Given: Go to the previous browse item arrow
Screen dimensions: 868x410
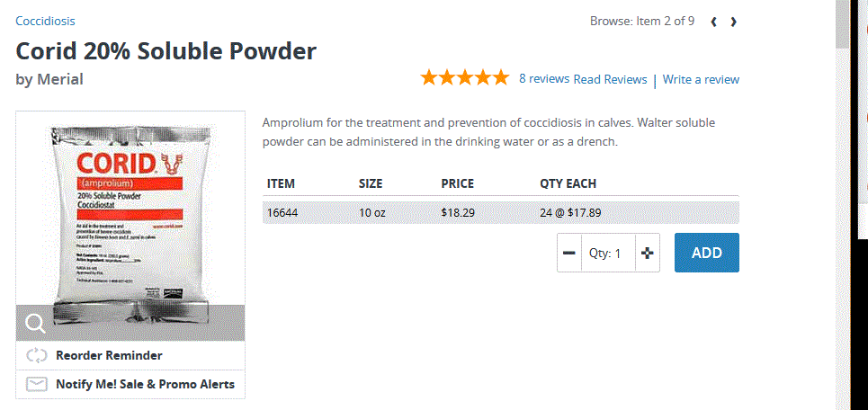Looking at the screenshot, I should [x=714, y=22].
